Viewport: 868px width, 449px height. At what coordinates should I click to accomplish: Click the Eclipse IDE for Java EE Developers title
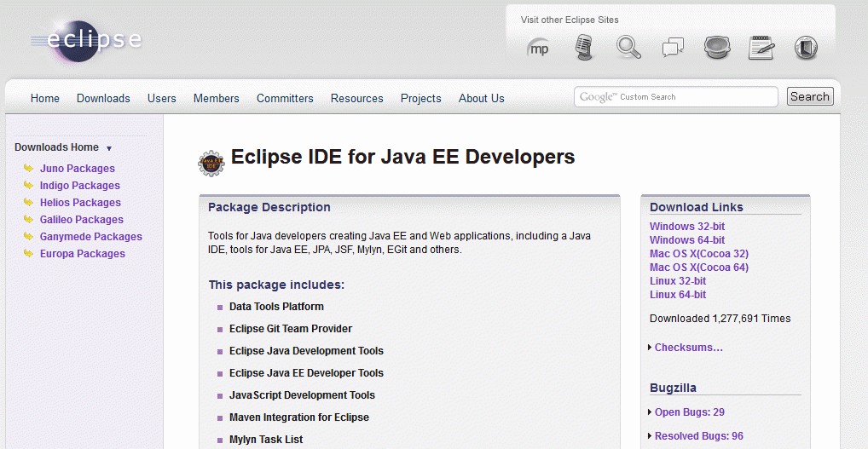(x=402, y=157)
